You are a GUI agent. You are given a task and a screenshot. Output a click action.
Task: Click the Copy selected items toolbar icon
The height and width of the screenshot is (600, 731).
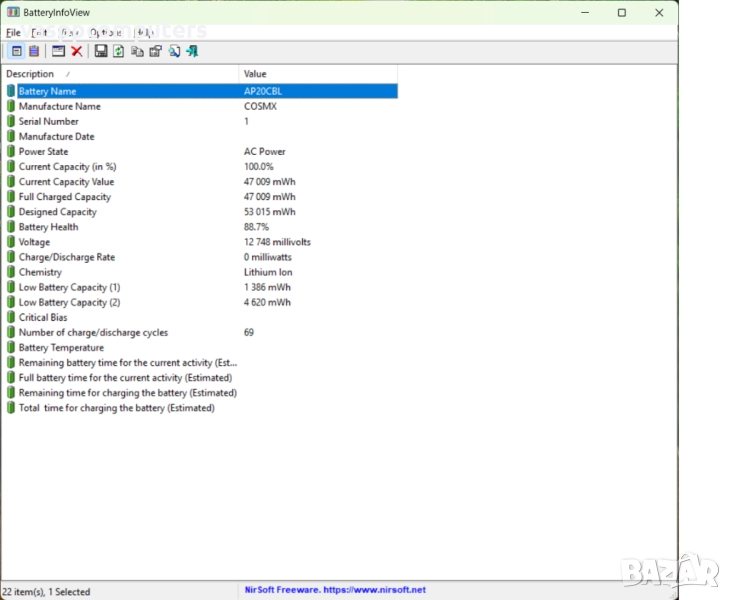[x=137, y=51]
